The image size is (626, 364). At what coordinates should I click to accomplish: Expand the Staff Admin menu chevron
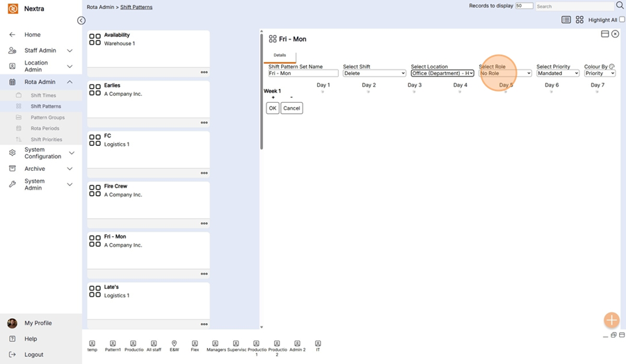click(x=70, y=50)
